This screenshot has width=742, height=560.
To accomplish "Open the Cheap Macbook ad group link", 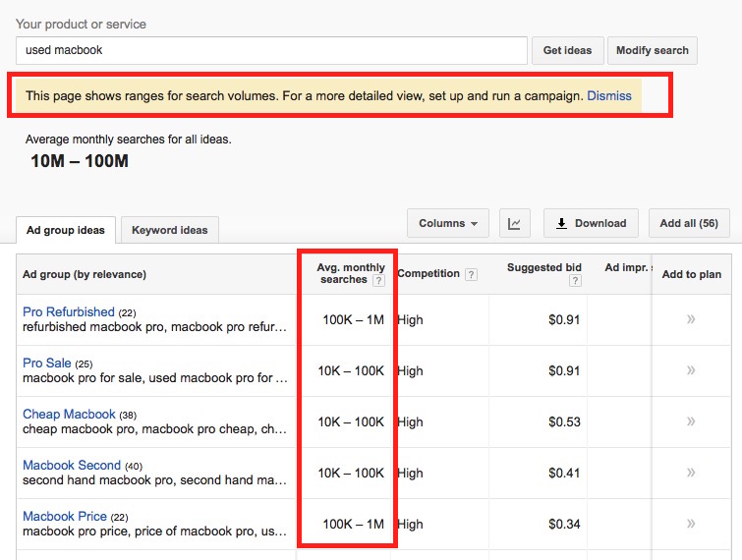I will 69,415.
